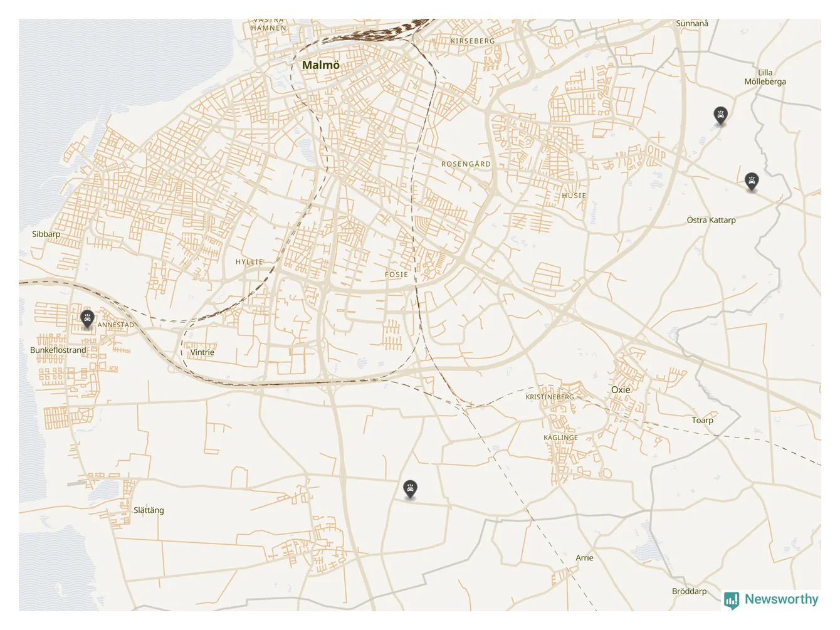840x630 pixels.
Task: Click the ROSENGÅRD district label
Action: click(x=466, y=164)
